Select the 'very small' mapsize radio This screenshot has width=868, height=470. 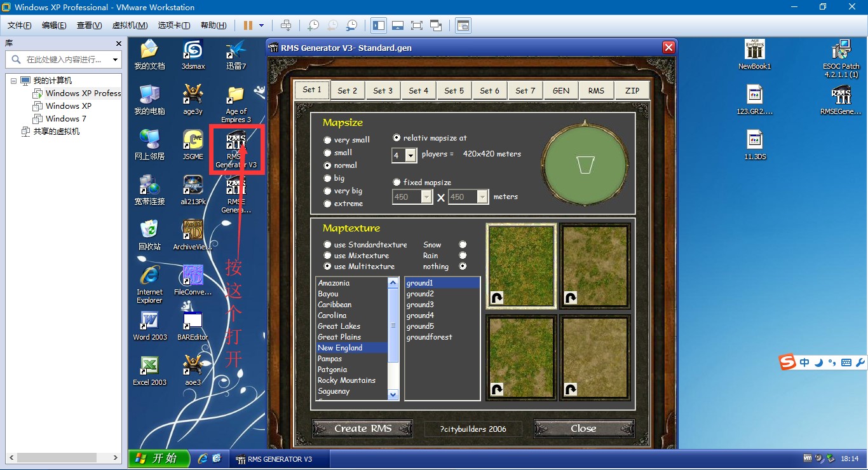point(327,140)
